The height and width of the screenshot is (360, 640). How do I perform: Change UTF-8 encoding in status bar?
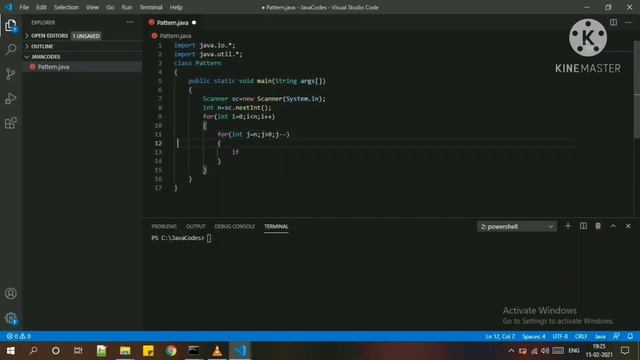tap(560, 336)
